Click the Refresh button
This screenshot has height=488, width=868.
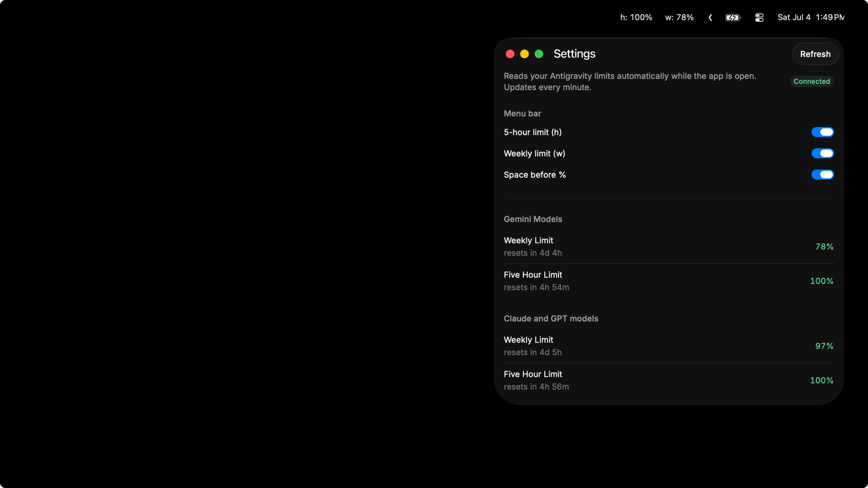click(815, 54)
